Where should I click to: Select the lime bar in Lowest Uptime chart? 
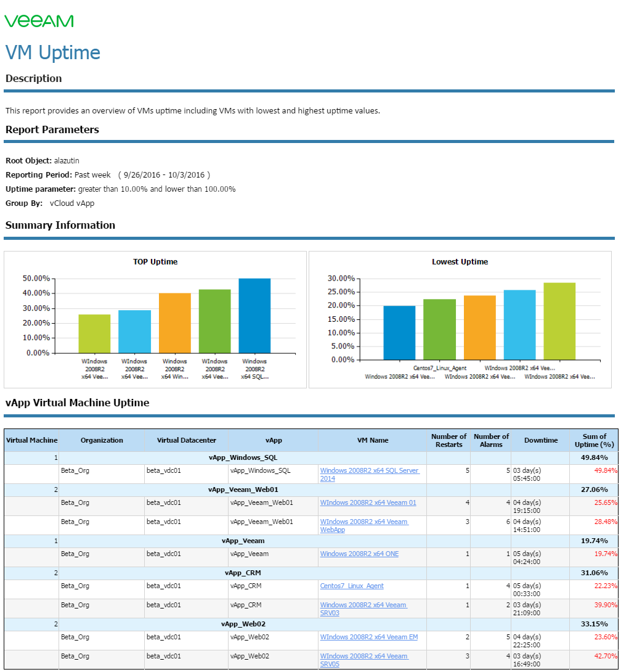(x=559, y=321)
